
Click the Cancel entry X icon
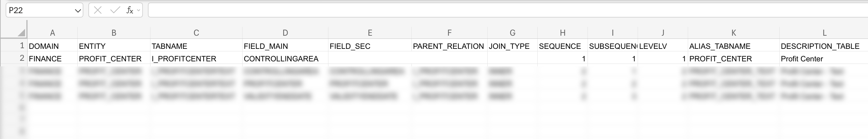pos(98,10)
